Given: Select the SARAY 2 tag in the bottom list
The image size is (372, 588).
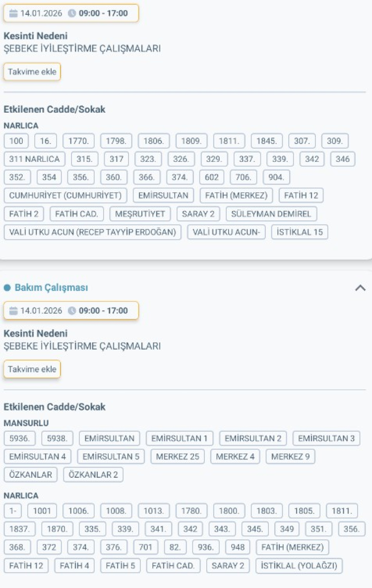Looking at the screenshot, I should [227, 566].
